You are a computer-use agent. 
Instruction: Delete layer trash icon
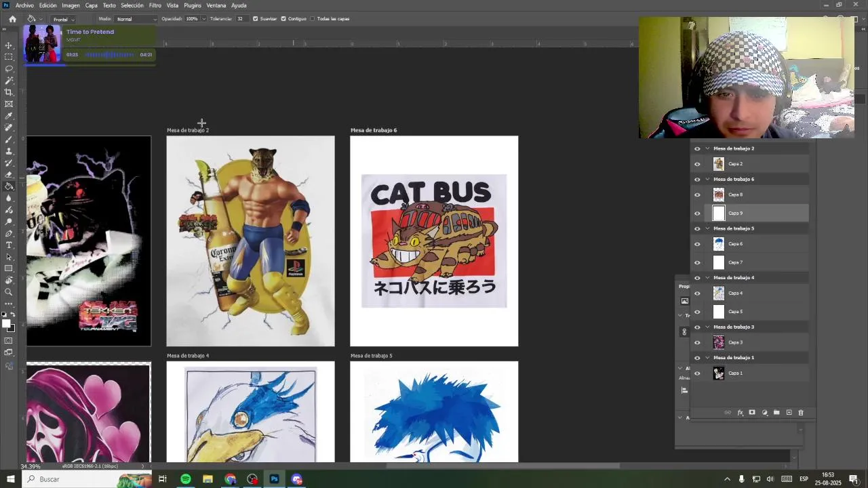[801, 412]
